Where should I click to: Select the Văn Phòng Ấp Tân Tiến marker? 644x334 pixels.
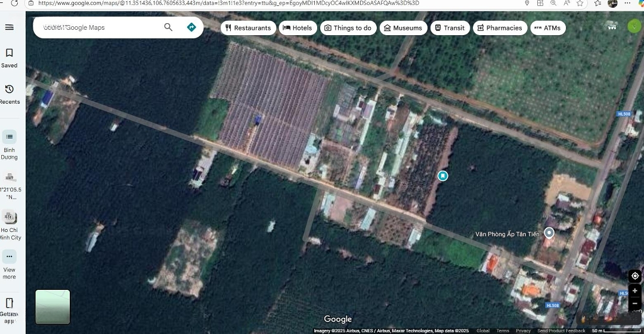(549, 233)
